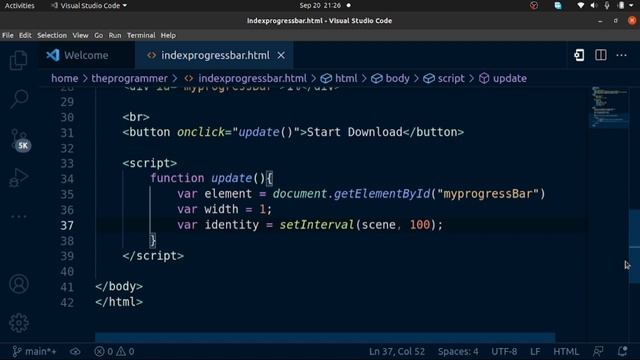Select the indexprogressbar.html editor tab
The height and width of the screenshot is (360, 640).
coord(214,55)
